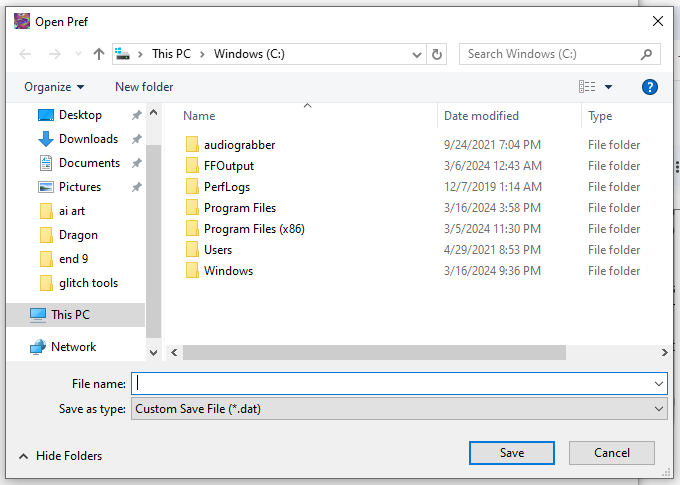This screenshot has height=485, width=680.
Task: Go forward using the forward arrow
Action: tap(55, 54)
